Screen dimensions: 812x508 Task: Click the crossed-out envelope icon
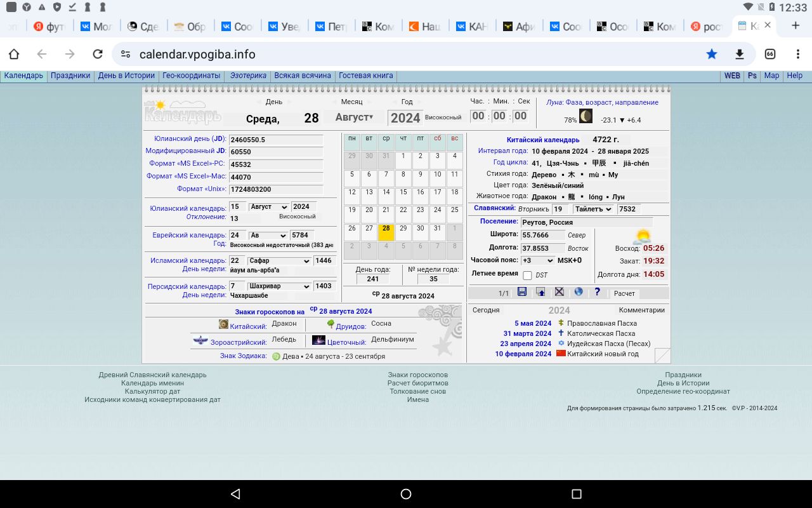pos(560,292)
